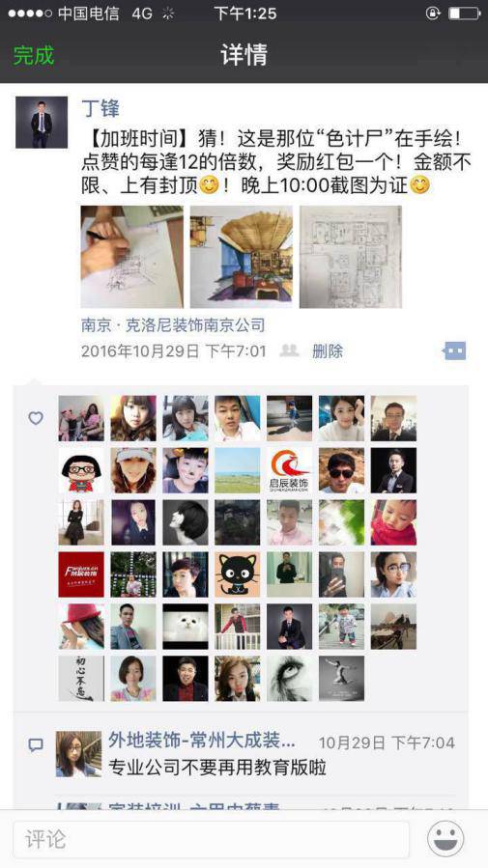Viewport: 488px width, 868px height.
Task: Open the like/comment action bubble icon
Action: coord(454,350)
